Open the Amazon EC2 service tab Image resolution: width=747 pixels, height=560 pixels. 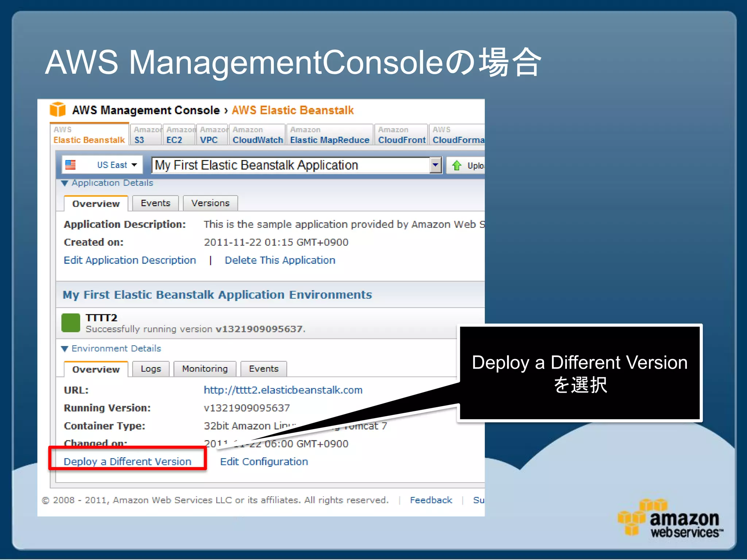click(x=179, y=135)
